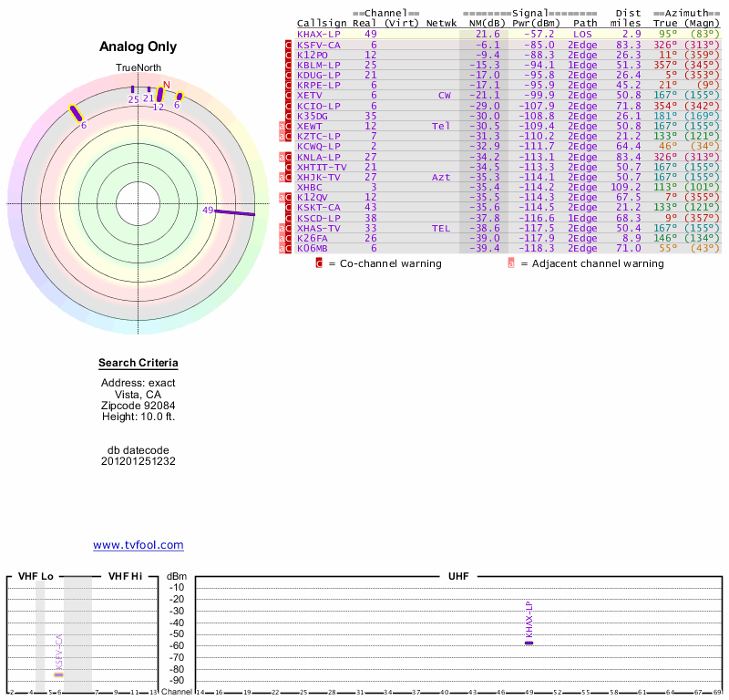Click the Callsign column header
Image resolution: width=729 pixels, height=700 pixels.
(x=322, y=23)
